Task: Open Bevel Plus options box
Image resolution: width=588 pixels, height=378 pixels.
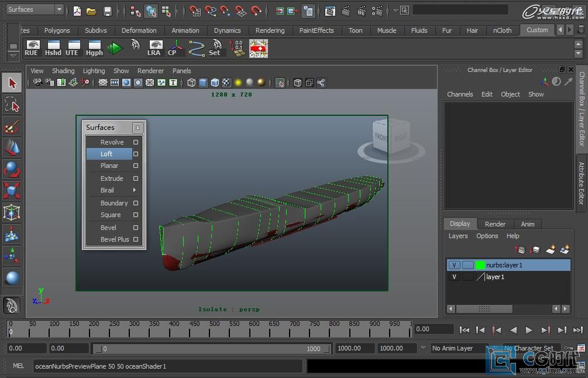Action: tap(136, 239)
